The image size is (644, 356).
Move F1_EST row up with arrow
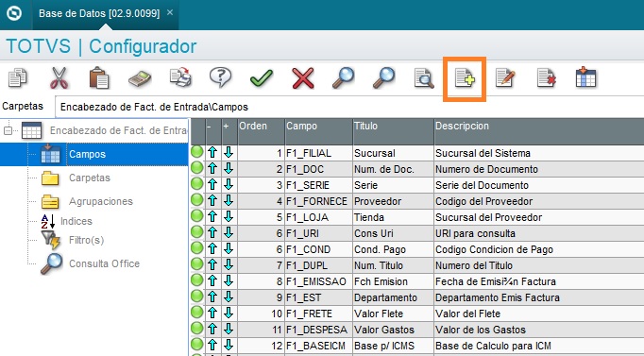212,297
